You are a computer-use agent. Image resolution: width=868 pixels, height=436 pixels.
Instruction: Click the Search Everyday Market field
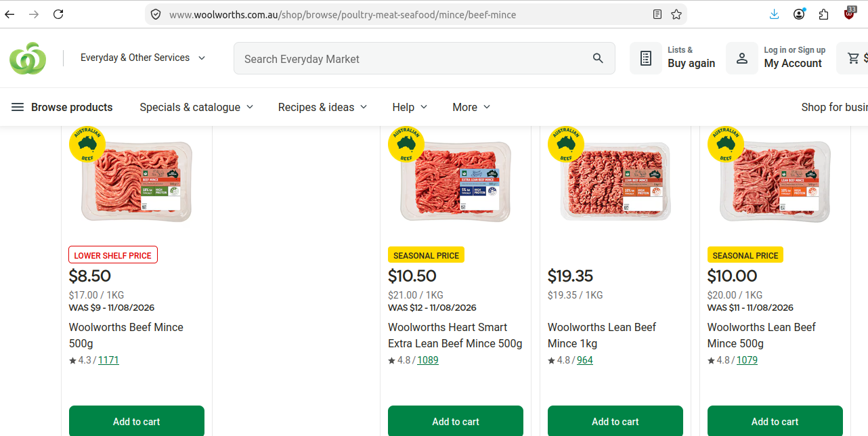coord(414,59)
